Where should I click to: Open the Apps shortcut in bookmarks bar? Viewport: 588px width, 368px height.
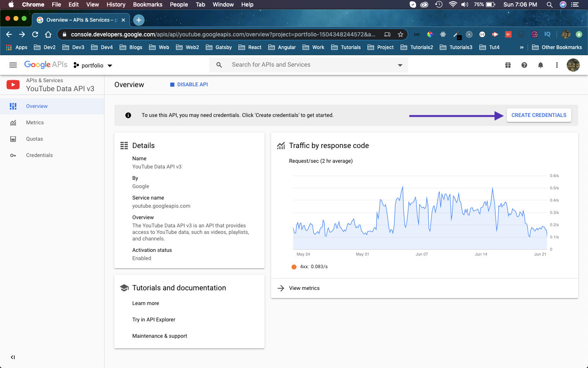coord(17,47)
